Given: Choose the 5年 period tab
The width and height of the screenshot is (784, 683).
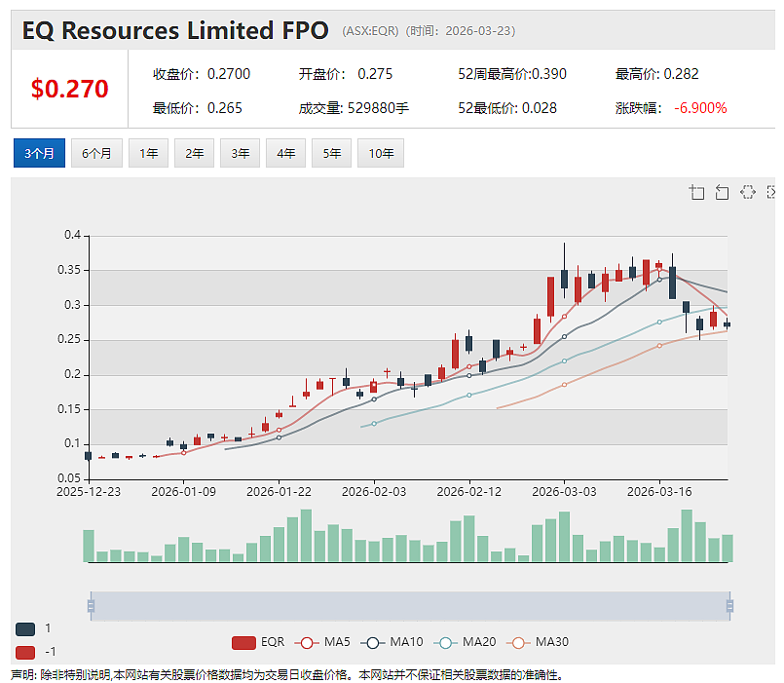Looking at the screenshot, I should click(331, 153).
